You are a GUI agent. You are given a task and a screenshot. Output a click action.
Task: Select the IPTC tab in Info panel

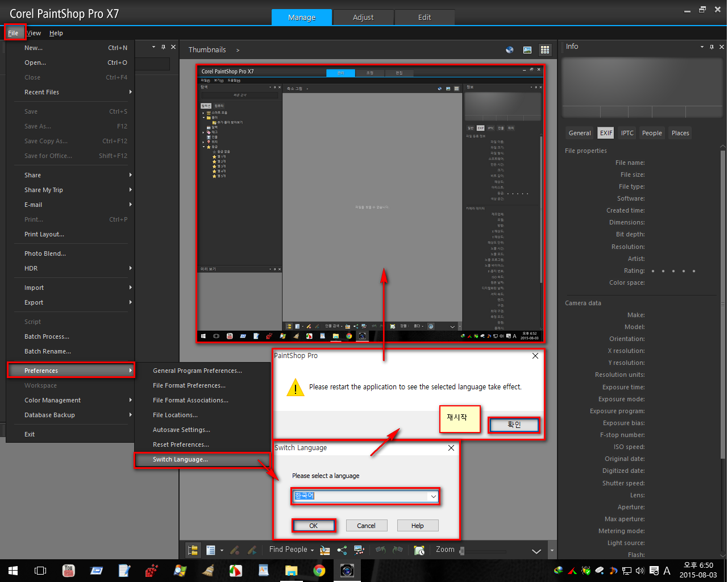627,133
